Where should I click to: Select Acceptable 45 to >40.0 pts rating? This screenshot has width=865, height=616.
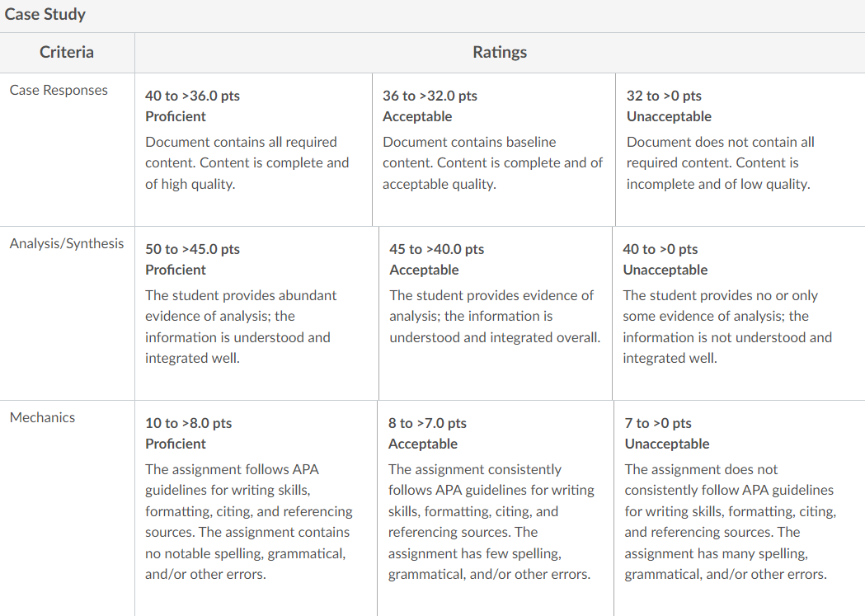point(496,313)
